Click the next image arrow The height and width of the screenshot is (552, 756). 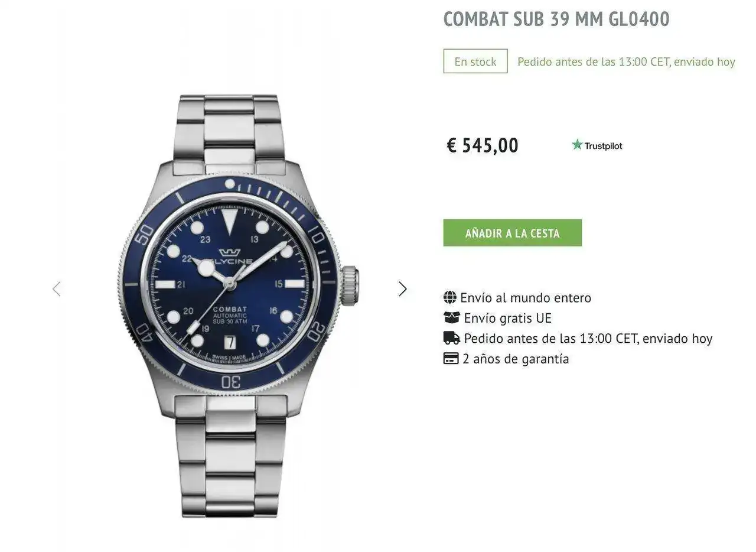pyautogui.click(x=403, y=289)
